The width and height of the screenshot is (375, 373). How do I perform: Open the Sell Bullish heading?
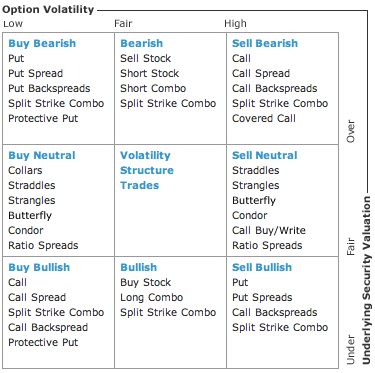262,267
